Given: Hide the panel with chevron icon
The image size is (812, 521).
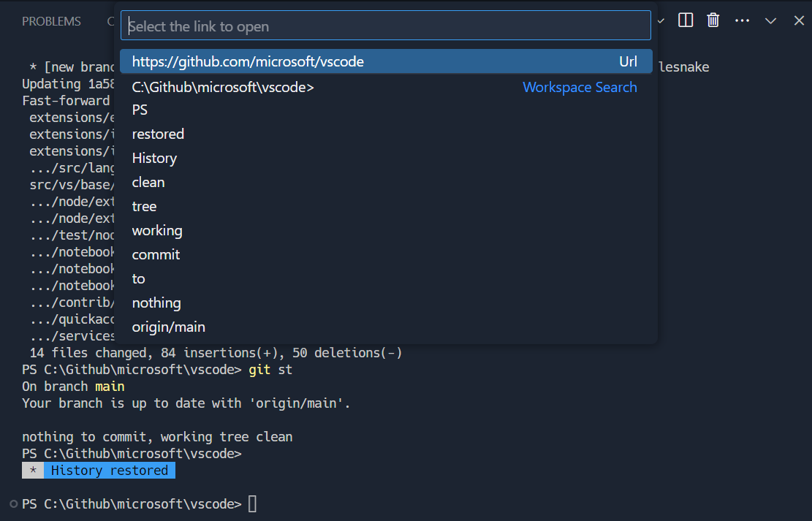Looking at the screenshot, I should pyautogui.click(x=770, y=20).
